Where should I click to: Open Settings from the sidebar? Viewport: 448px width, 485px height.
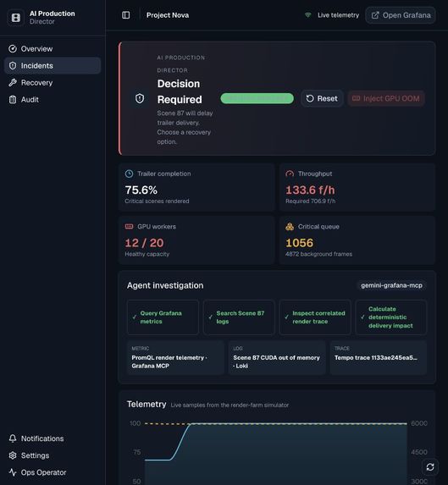click(53, 455)
